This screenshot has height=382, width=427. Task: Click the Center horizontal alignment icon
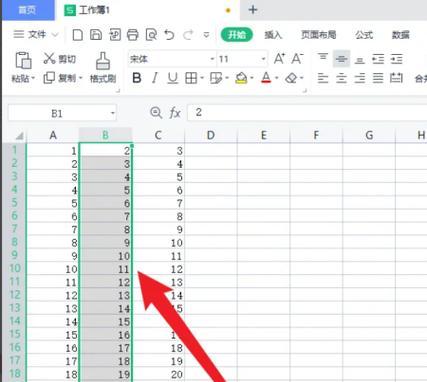coord(341,78)
